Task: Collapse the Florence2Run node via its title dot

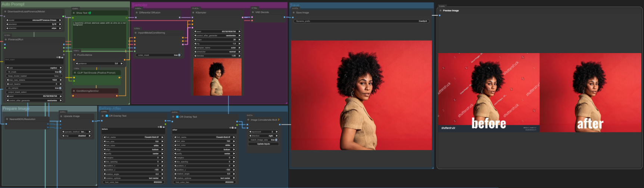Action: (6, 39)
